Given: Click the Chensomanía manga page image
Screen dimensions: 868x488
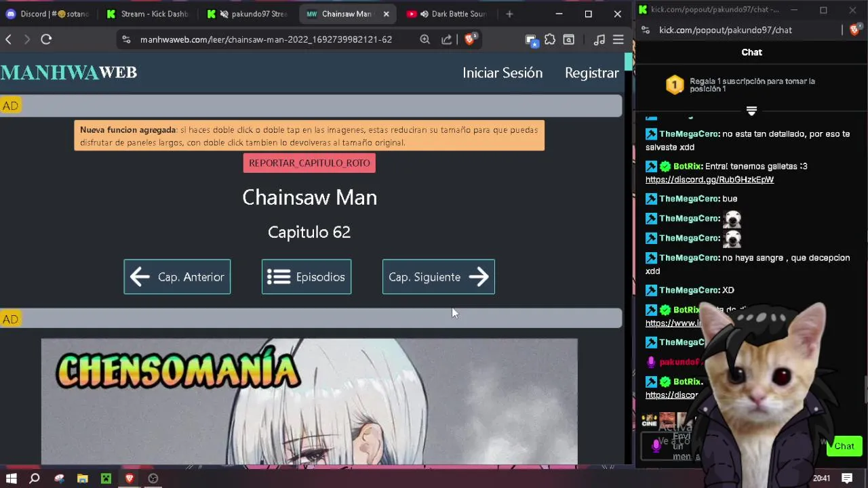Looking at the screenshot, I should click(309, 401).
